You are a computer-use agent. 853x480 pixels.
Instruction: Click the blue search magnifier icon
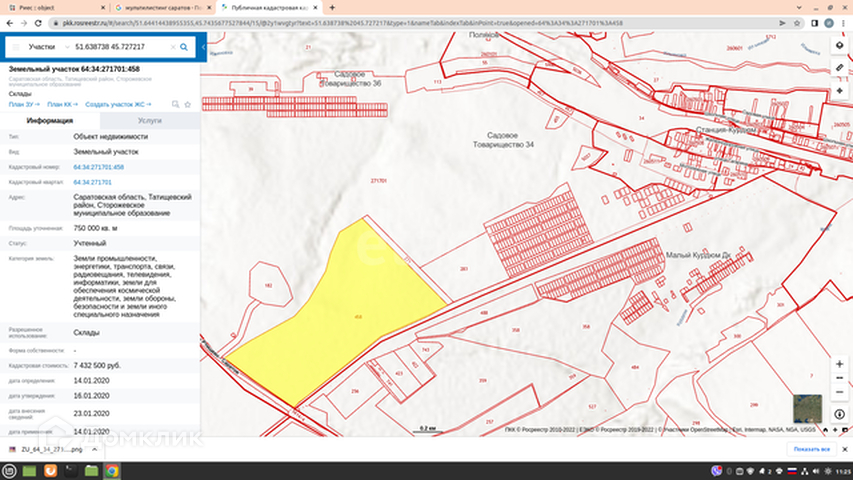tap(184, 46)
